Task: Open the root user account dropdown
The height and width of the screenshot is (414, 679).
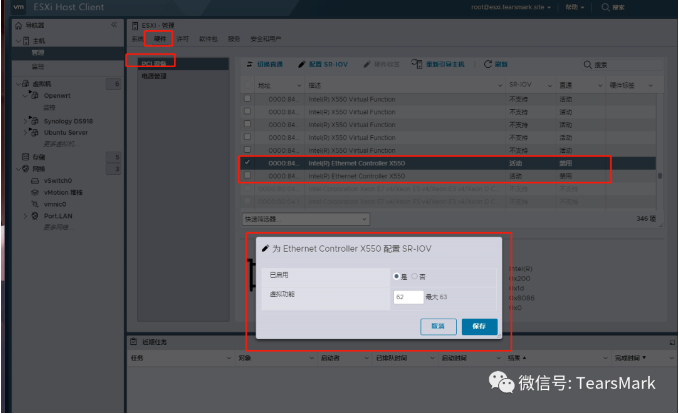Action: 511,7
